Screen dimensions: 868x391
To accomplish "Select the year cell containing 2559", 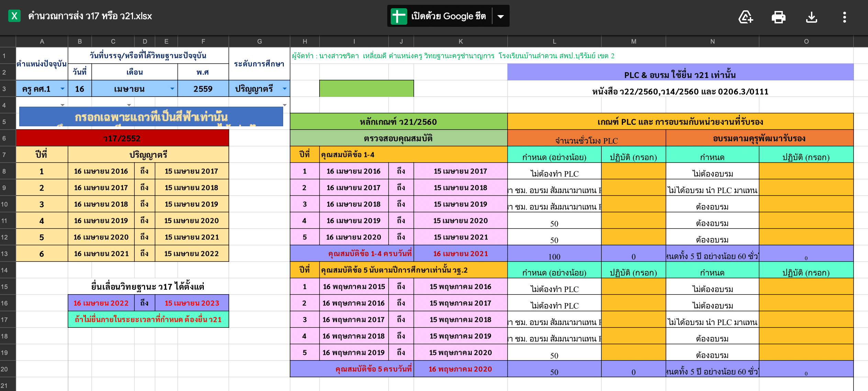I will [x=203, y=89].
